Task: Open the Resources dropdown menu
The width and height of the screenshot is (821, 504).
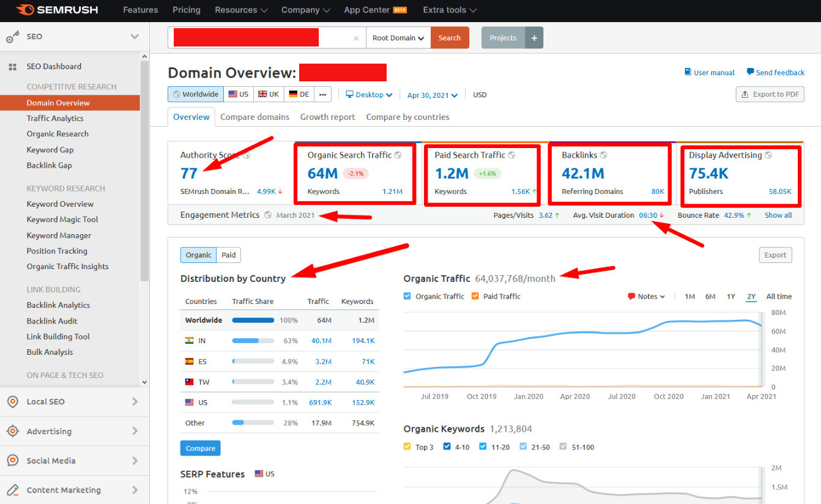Action: tap(241, 10)
